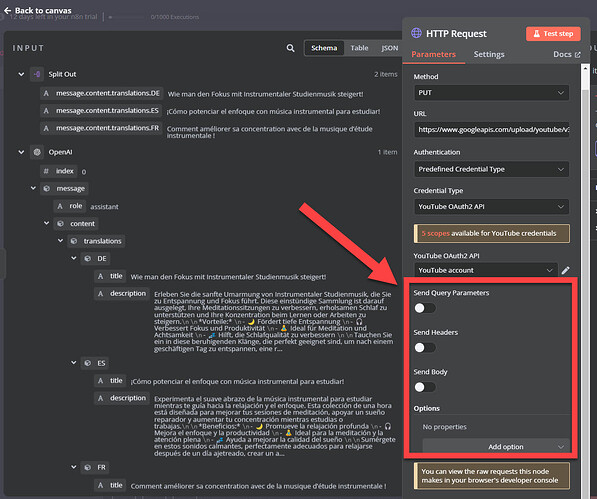
Task: Click the OpenAI node icon
Action: click(x=37, y=152)
